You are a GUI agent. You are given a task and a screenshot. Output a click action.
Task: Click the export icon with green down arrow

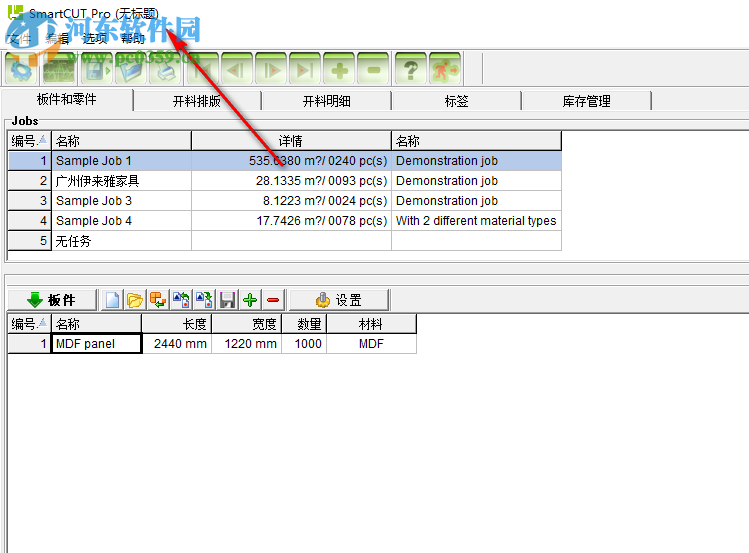point(204,300)
